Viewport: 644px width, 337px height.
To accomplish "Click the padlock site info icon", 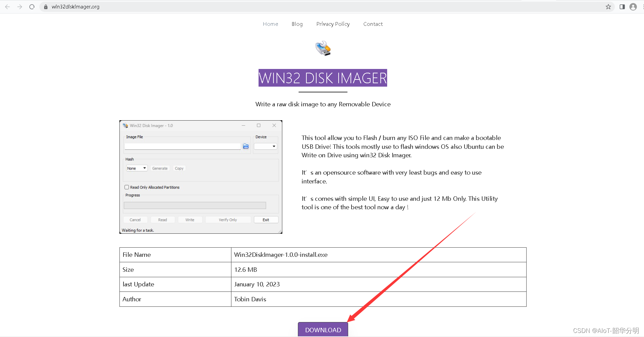I will point(46,7).
